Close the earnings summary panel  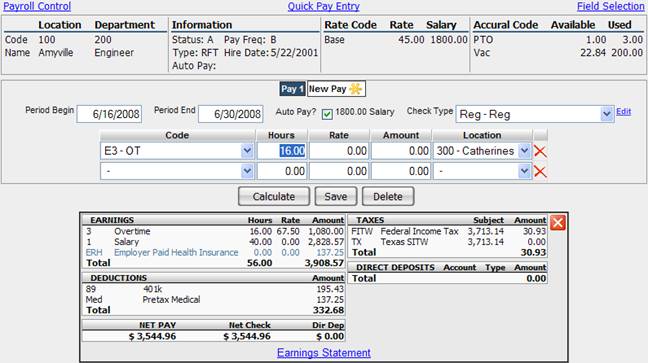557,223
